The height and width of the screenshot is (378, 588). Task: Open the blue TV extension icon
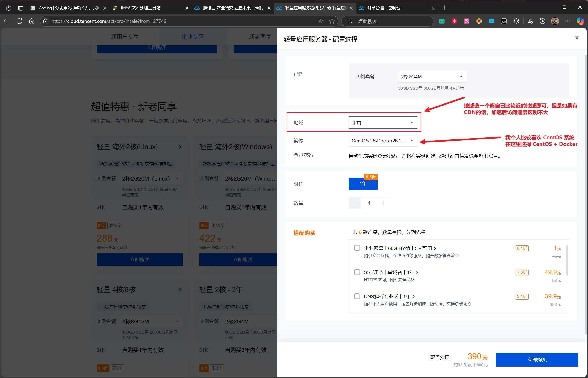(x=491, y=21)
